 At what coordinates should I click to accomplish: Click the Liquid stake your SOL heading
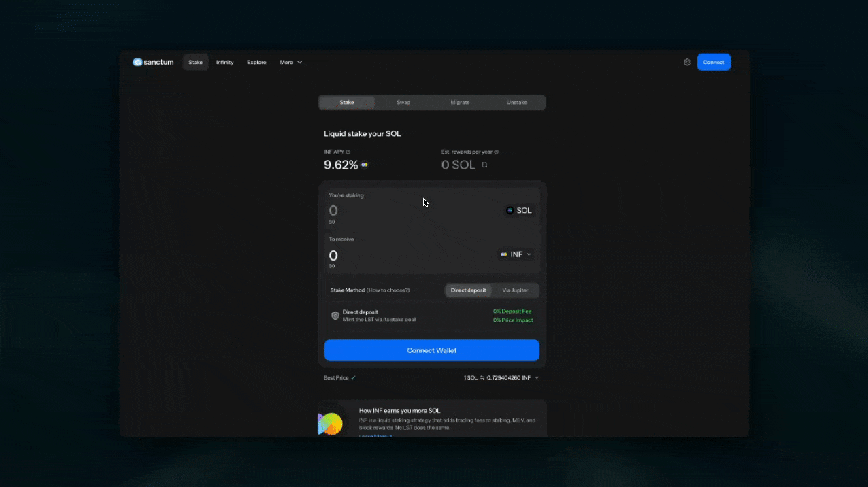[363, 134]
